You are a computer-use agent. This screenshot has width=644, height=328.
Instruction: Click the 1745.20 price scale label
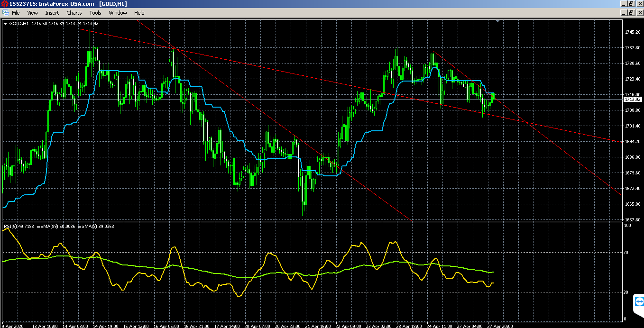click(x=633, y=32)
